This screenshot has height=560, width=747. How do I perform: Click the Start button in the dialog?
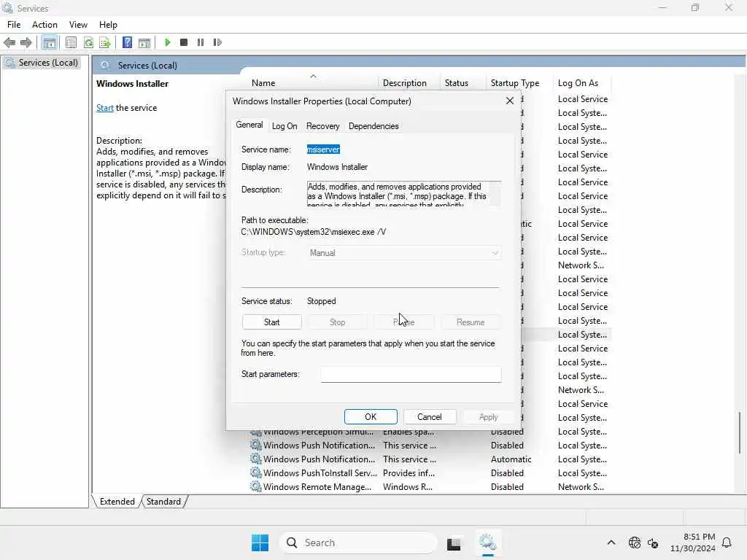(271, 322)
